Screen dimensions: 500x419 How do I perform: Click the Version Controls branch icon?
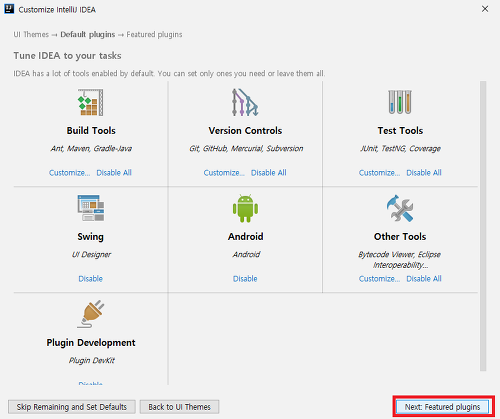coord(245,102)
